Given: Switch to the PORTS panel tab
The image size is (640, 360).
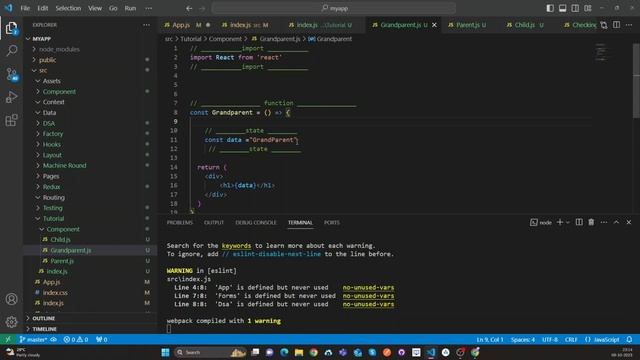Looking at the screenshot, I should pyautogui.click(x=331, y=222).
